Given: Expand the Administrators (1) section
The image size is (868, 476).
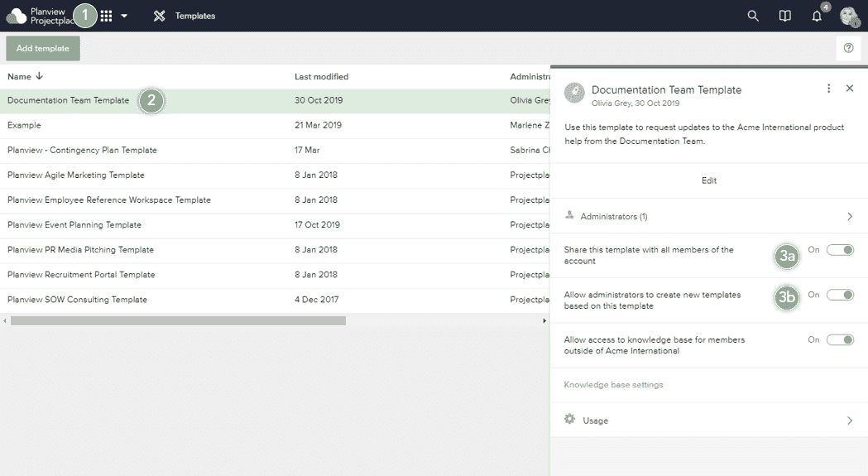Looking at the screenshot, I should 709,217.
